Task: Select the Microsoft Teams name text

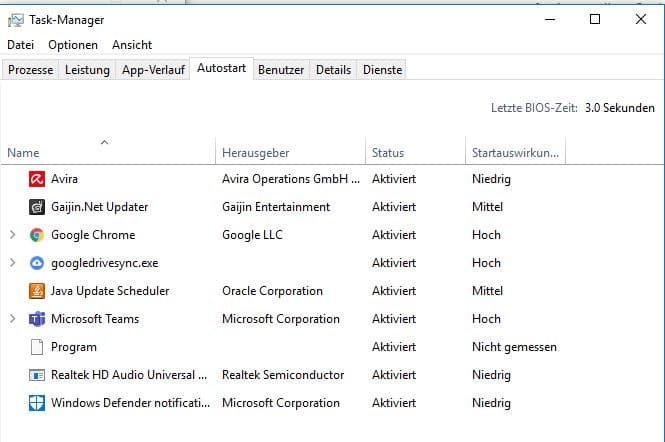Action: (95, 319)
